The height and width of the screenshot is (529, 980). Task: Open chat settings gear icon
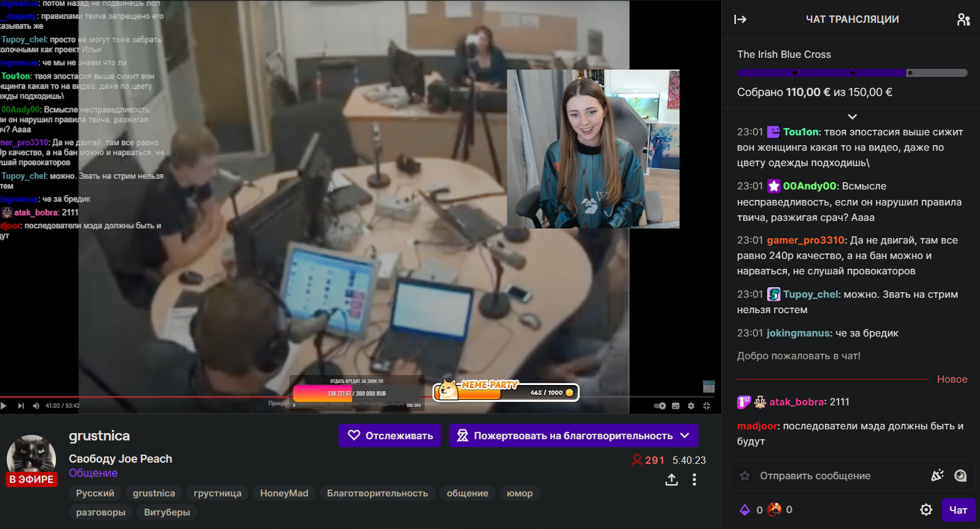(926, 509)
